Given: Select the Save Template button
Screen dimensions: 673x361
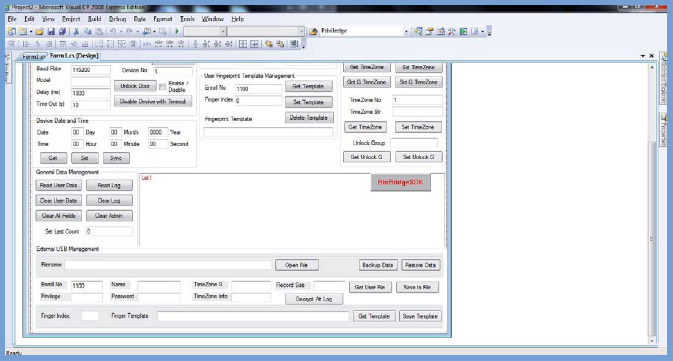Looking at the screenshot, I should click(x=420, y=316).
